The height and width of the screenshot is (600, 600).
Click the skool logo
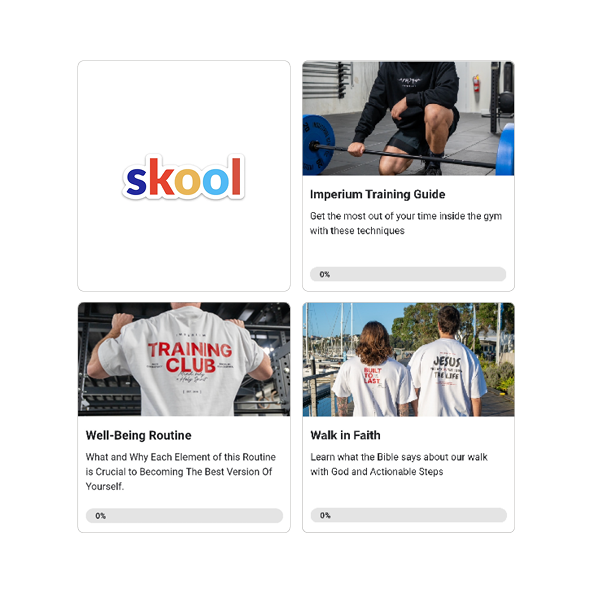tap(183, 177)
